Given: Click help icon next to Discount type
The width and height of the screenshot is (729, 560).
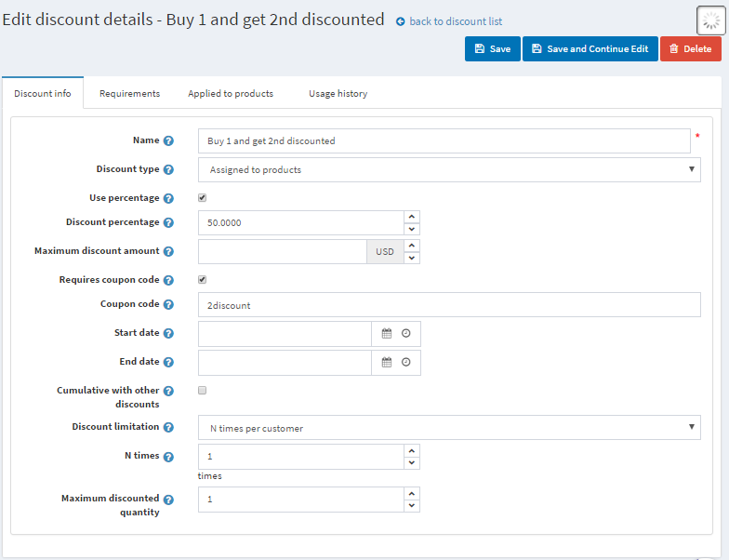Looking at the screenshot, I should [168, 169].
